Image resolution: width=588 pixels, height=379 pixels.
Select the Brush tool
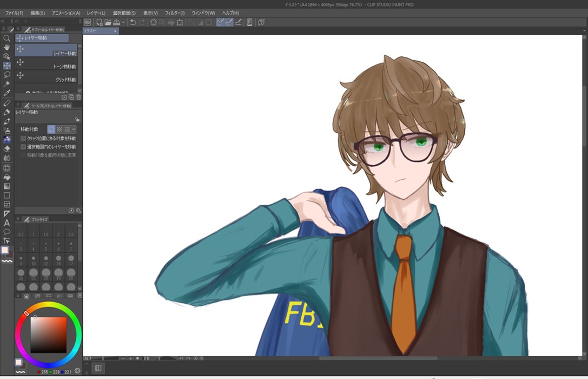[6, 121]
